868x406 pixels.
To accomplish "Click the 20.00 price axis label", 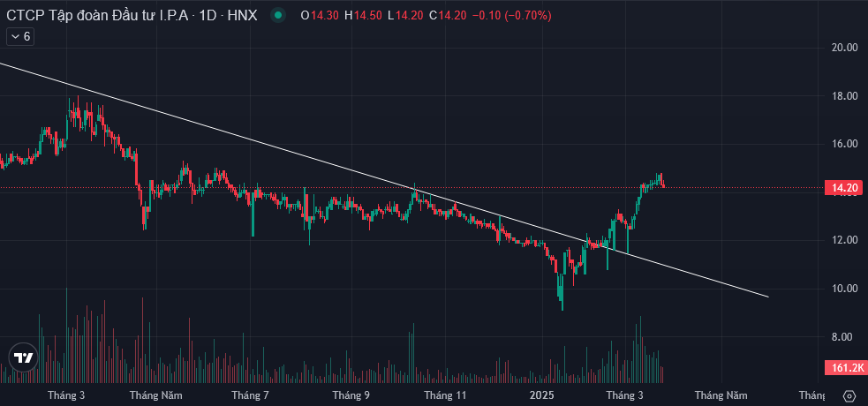I will [x=844, y=49].
